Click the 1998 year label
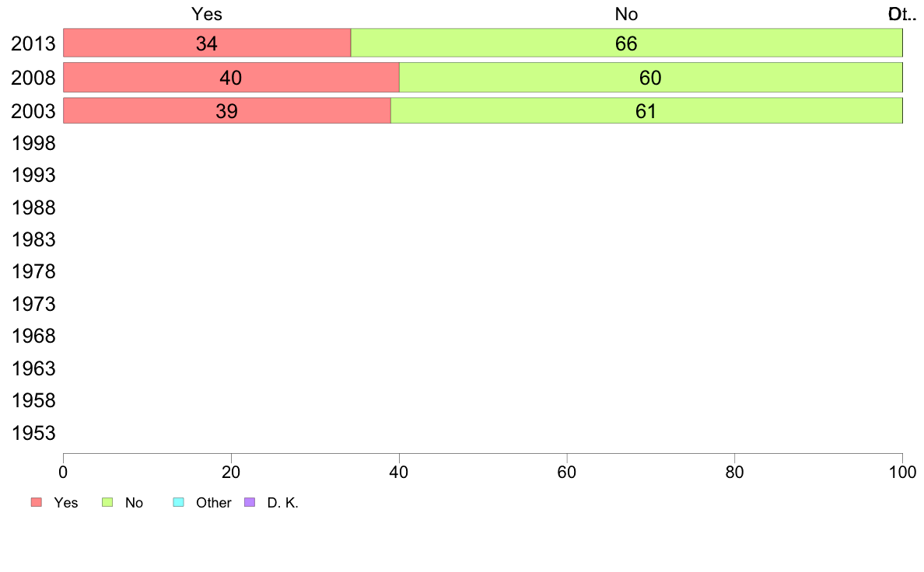 click(x=33, y=143)
